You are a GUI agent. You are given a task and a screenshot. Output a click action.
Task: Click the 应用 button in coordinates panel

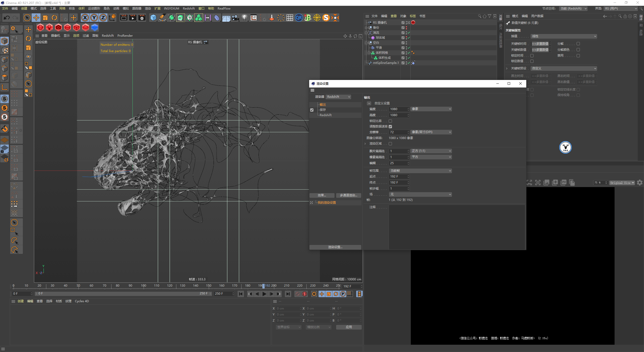pyautogui.click(x=349, y=327)
